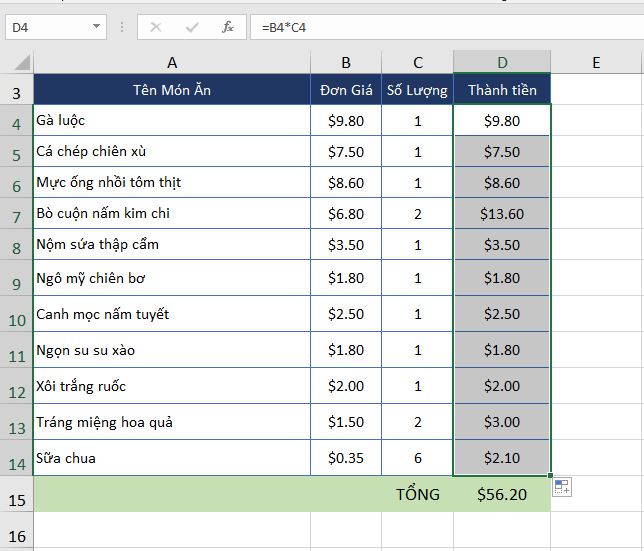Click the unit price $2.50 for Canh mọc
The width and height of the screenshot is (644, 551).
[346, 314]
